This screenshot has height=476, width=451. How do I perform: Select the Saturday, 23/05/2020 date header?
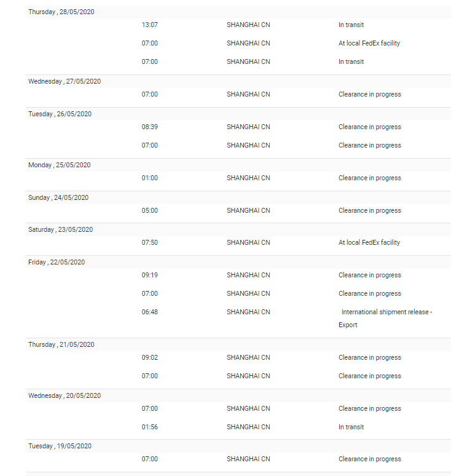tap(60, 230)
